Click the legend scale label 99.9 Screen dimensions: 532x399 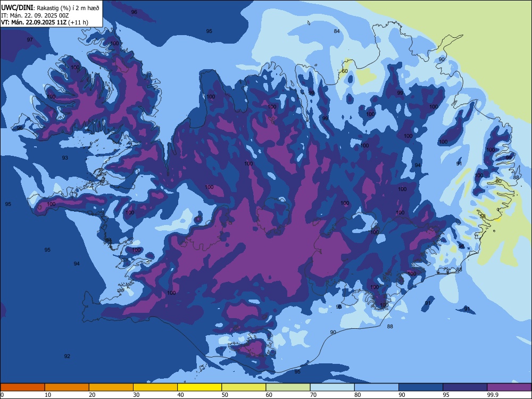493,395
